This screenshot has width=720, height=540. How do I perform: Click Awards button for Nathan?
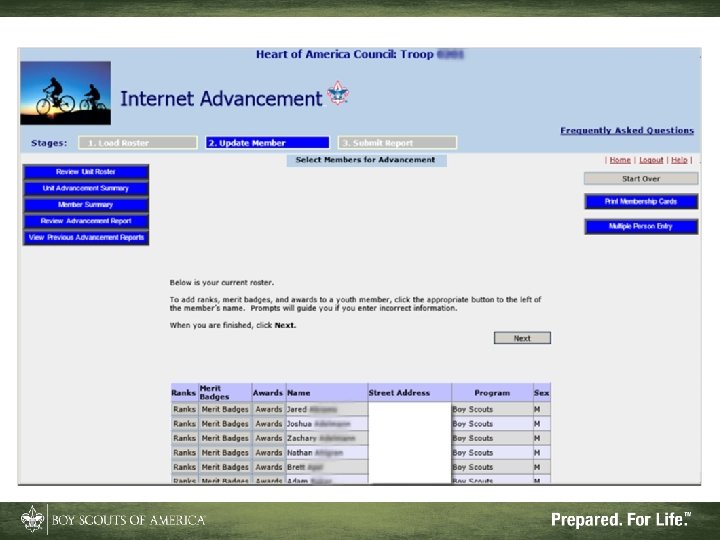point(269,453)
